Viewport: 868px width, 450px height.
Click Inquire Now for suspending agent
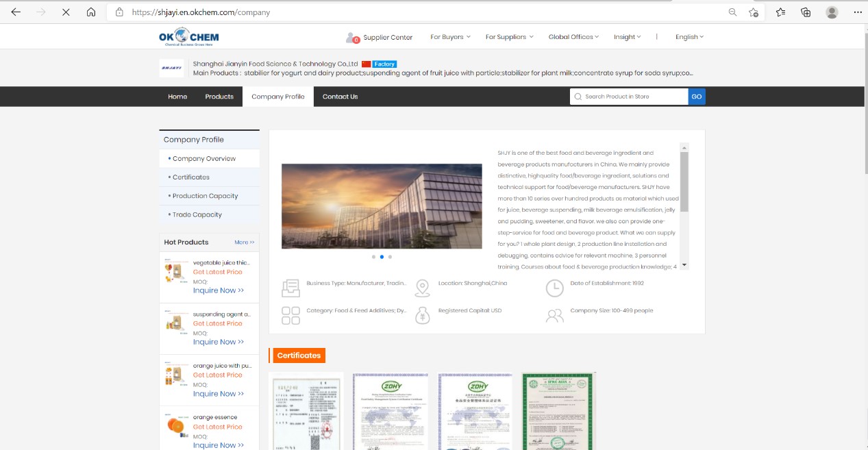(x=219, y=342)
